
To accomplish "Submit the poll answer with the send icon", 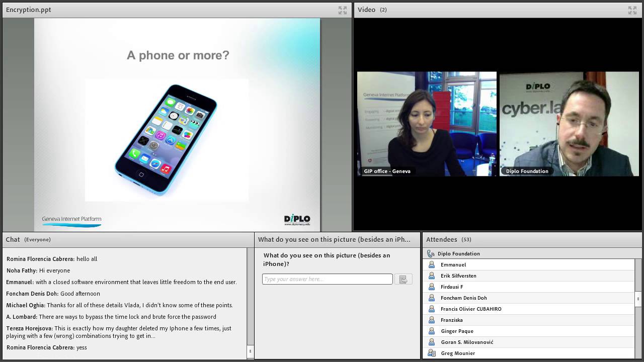I will [x=403, y=279].
